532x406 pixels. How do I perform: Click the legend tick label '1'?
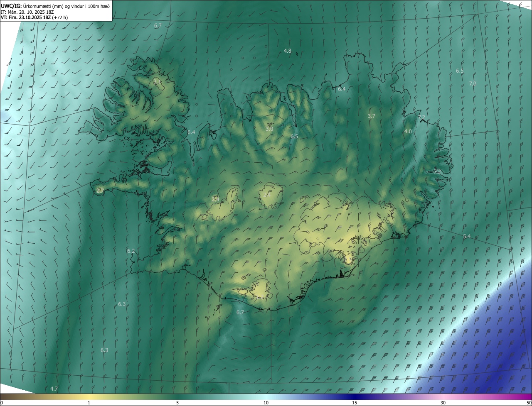point(89,403)
